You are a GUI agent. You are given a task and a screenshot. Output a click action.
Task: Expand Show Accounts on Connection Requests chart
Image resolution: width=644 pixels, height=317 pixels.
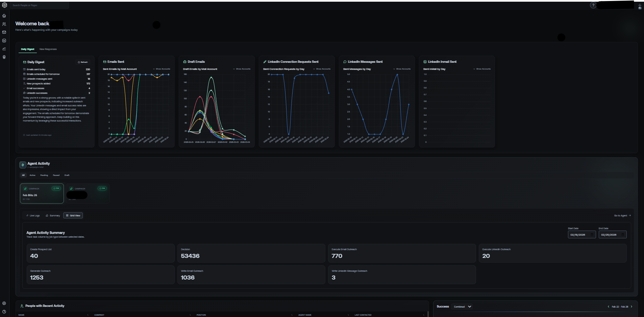click(322, 69)
